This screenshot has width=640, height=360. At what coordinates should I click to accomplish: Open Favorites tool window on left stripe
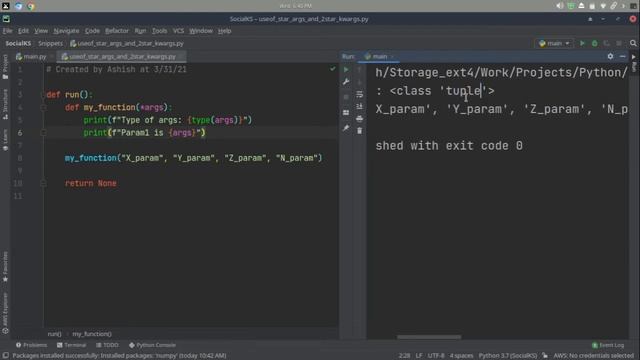pos(5,267)
